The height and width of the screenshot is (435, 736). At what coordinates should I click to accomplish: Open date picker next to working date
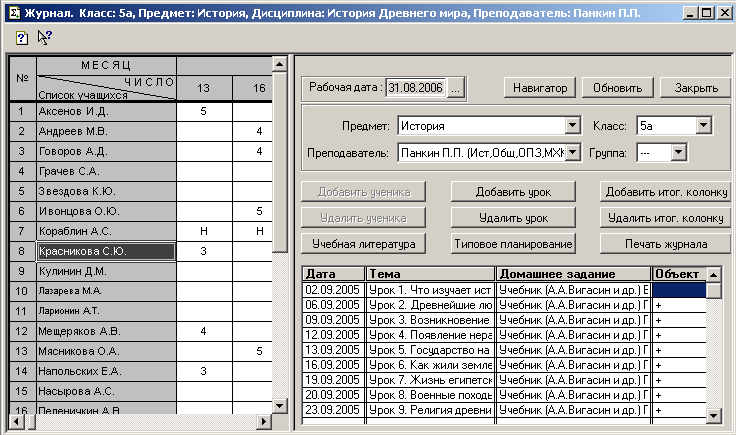455,88
